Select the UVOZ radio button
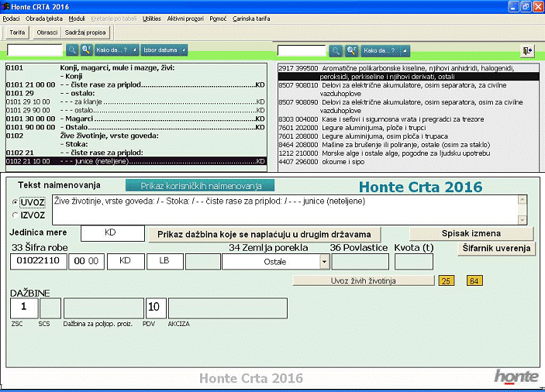Image resolution: width=545 pixels, height=392 pixels. click(x=15, y=201)
